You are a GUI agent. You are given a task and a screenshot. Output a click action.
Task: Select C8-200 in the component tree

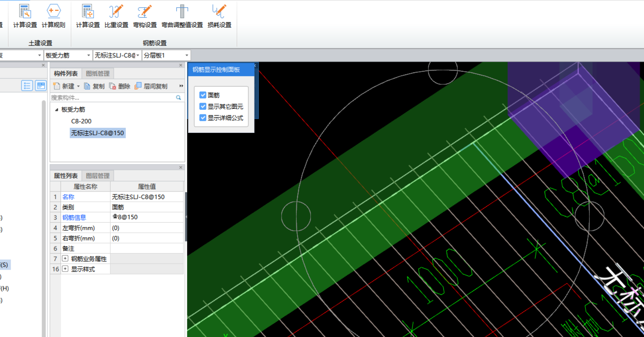(x=81, y=122)
